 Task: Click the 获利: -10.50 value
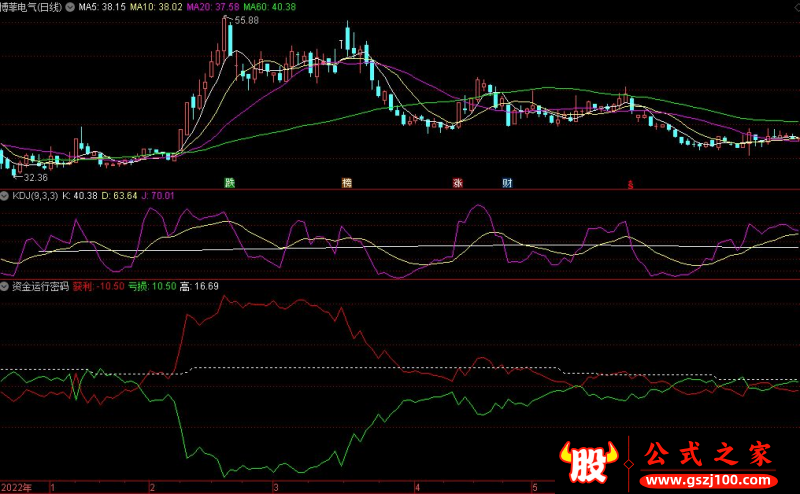click(98, 287)
